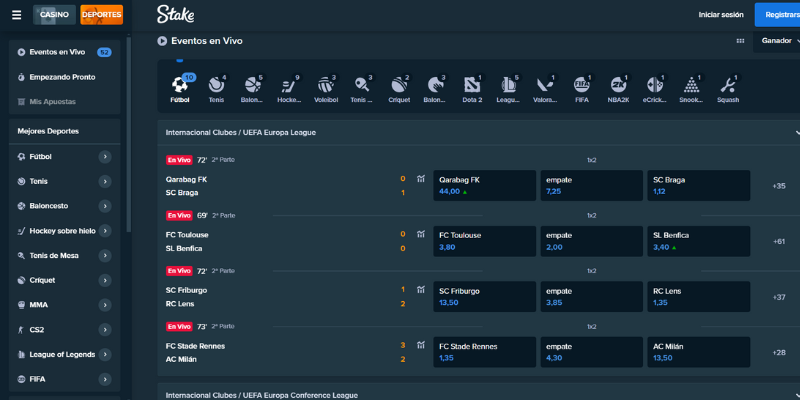Open the UEFA Europa Conference League section
Image resolution: width=800 pixels, height=400 pixels.
pos(479,394)
